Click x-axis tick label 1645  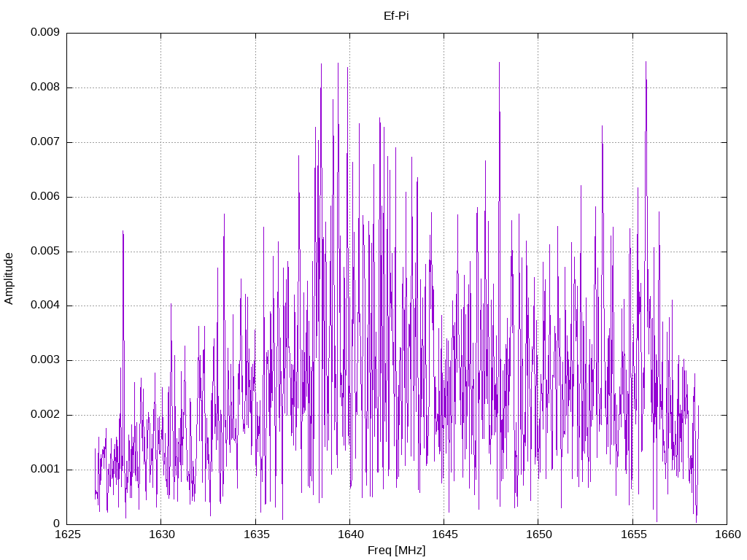(444, 534)
